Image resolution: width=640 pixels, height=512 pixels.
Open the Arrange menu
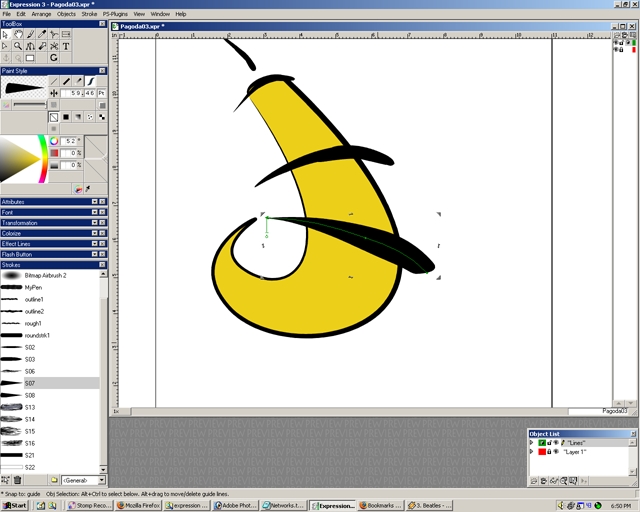(x=41, y=14)
